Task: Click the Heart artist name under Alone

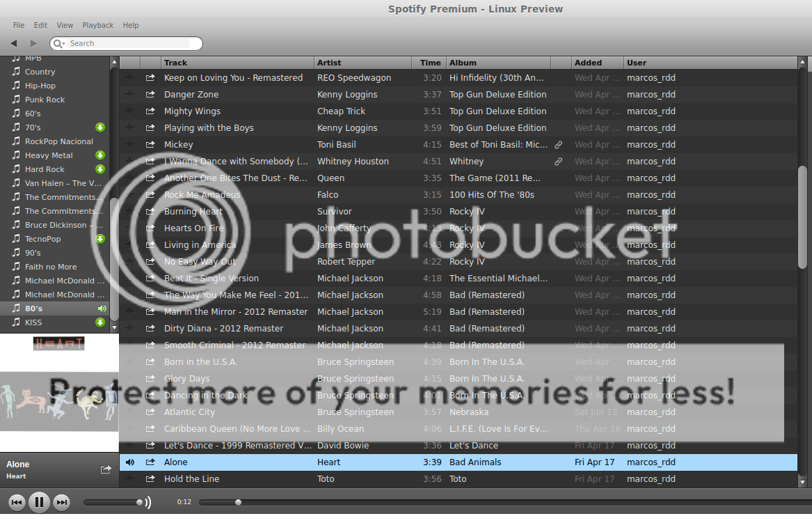Action: pos(17,476)
